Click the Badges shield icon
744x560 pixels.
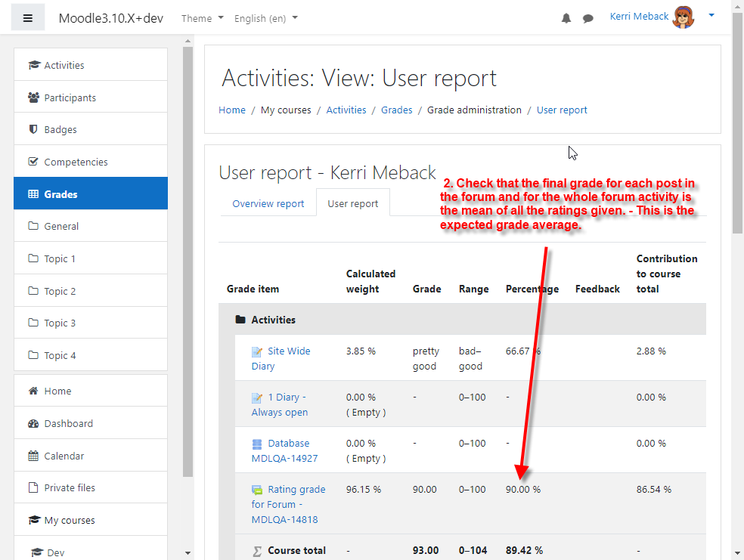pos(33,129)
